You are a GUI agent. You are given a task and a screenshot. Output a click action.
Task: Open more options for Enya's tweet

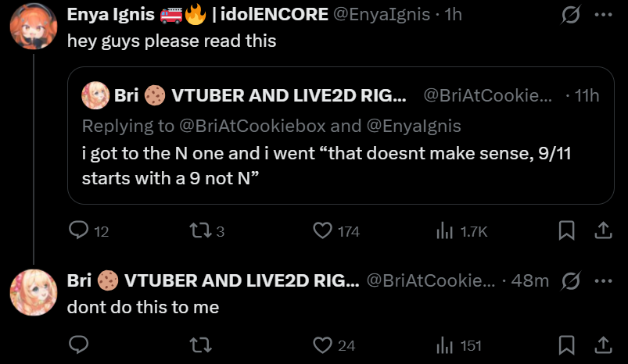coord(603,15)
